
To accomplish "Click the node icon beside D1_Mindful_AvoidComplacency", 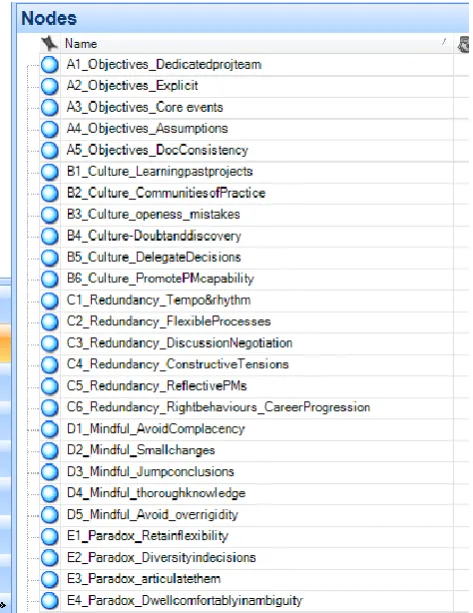I will point(50,428).
